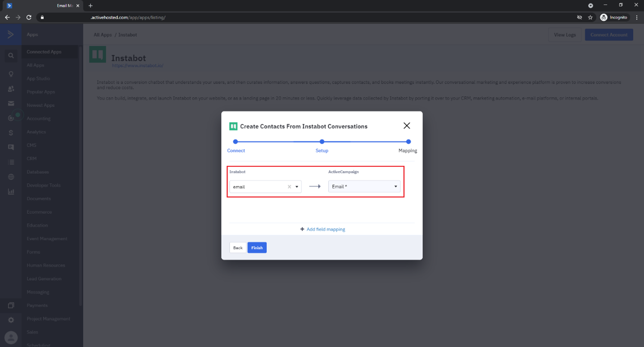
Task: Select Education category
Action: 37,225
